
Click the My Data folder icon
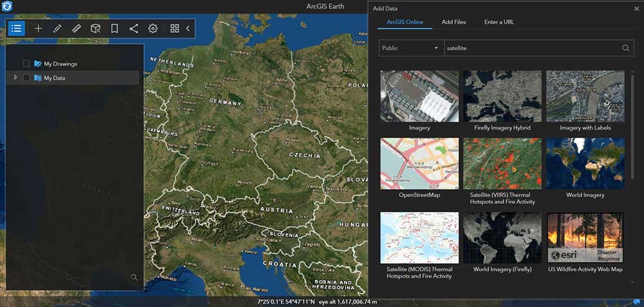pyautogui.click(x=38, y=77)
